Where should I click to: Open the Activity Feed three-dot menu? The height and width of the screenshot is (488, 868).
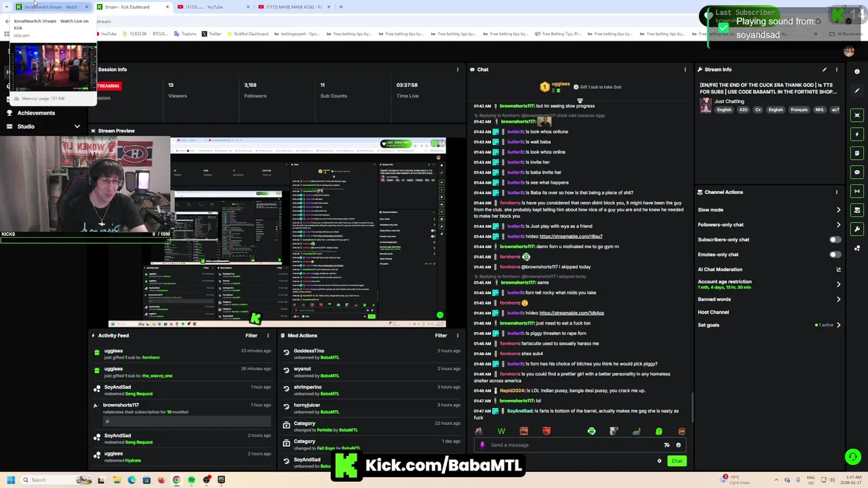268,335
